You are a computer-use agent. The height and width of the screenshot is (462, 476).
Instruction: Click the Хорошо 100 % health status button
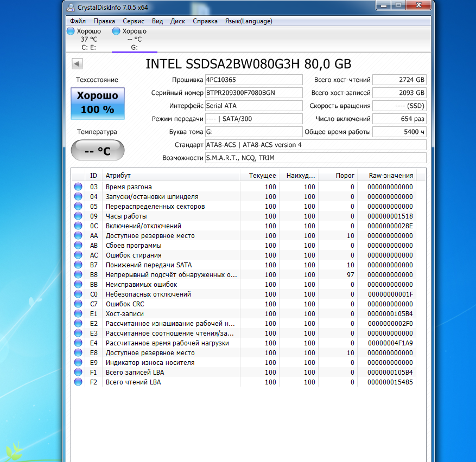pos(98,103)
